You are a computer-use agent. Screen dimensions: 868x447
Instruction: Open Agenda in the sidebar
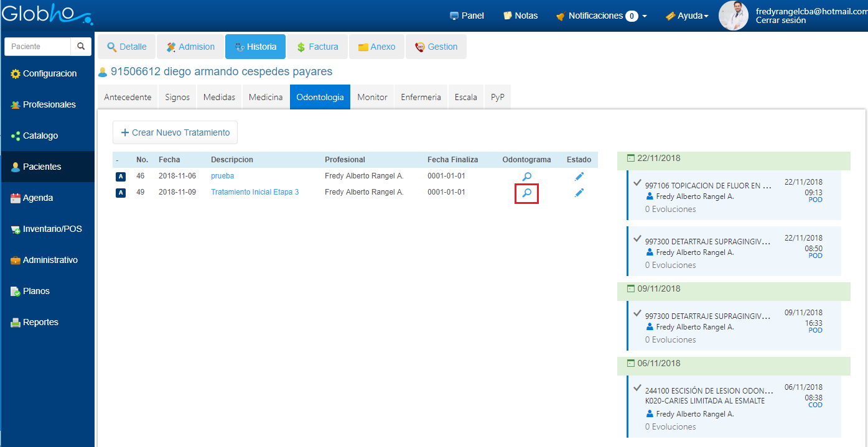[x=38, y=198]
